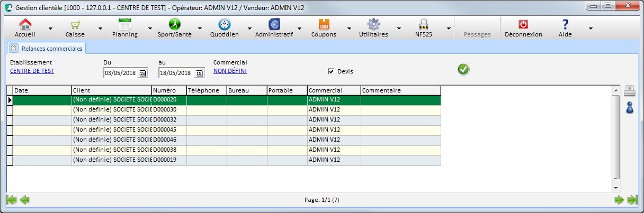Screen dimensions: 644x213
Task: Click the Portable column header
Action: [287, 90]
